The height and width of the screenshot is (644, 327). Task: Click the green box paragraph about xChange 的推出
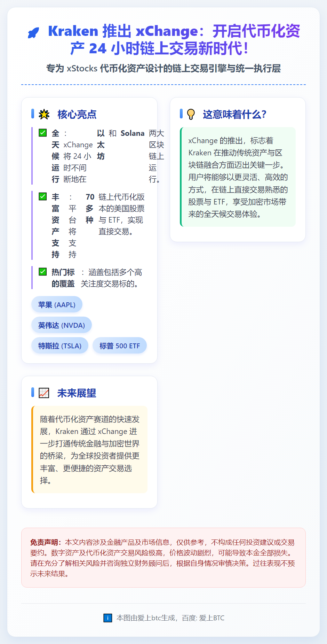point(238,177)
